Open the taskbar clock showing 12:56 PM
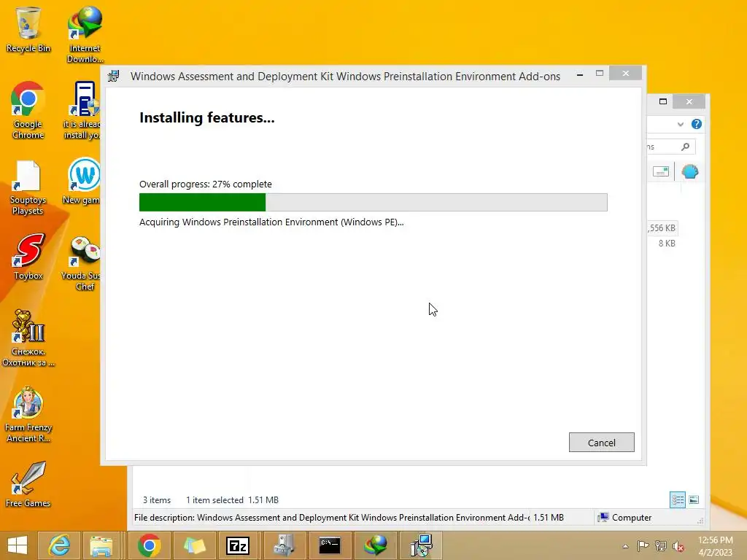Screen dimensions: 747x560 click(x=715, y=545)
